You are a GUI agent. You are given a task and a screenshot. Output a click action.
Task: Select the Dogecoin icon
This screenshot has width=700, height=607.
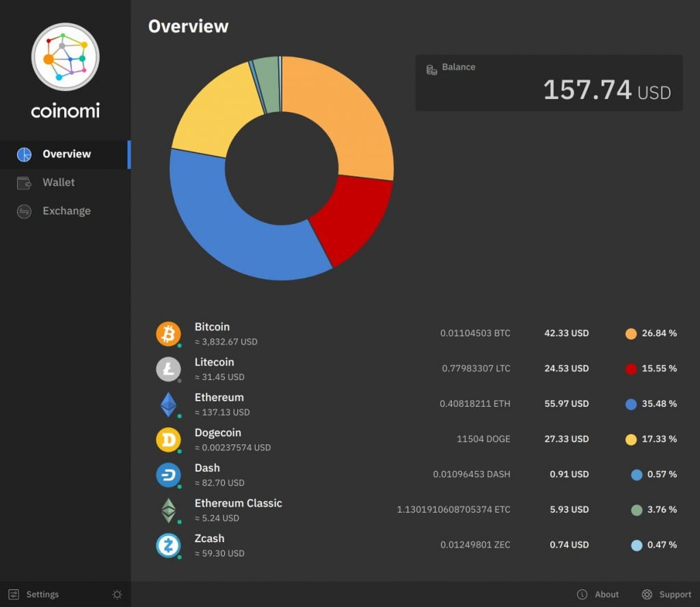coord(169,440)
